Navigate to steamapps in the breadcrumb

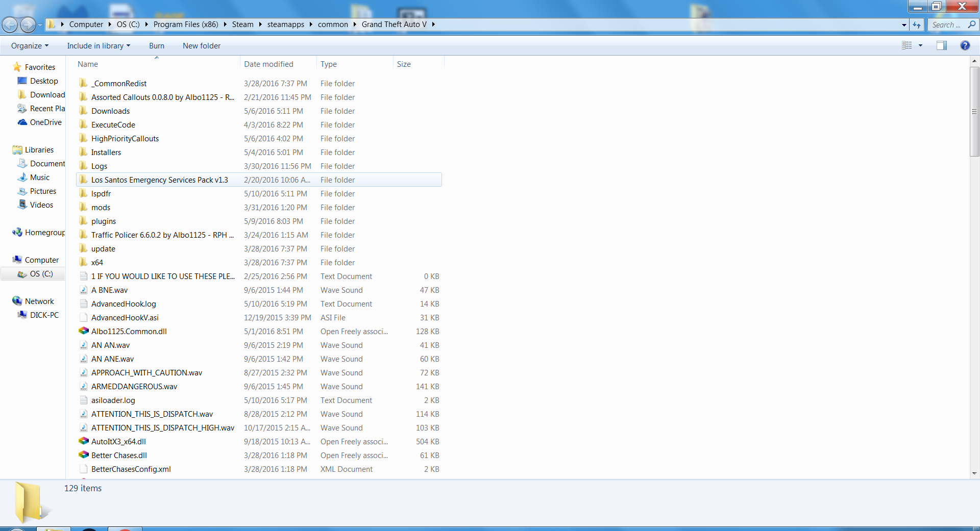point(285,24)
